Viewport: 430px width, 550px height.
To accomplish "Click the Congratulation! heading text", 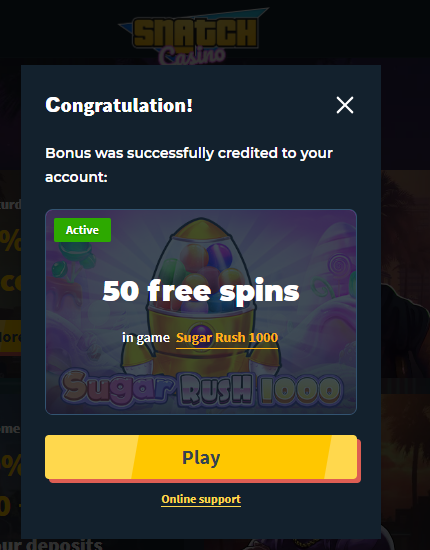I will 119,105.
